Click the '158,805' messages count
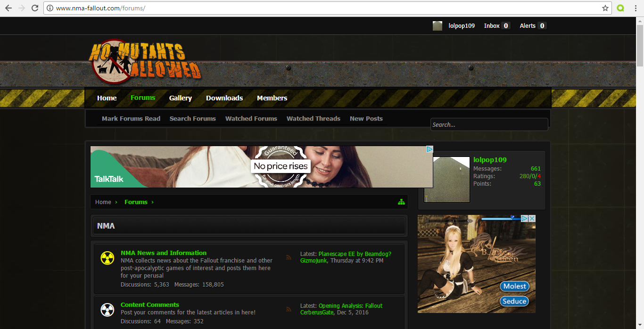The image size is (644, 329). click(x=213, y=285)
